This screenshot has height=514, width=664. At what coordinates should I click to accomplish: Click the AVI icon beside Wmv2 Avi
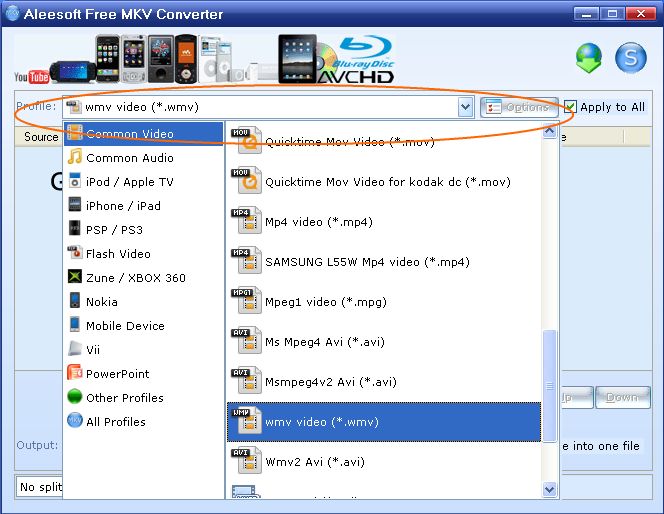(246, 461)
